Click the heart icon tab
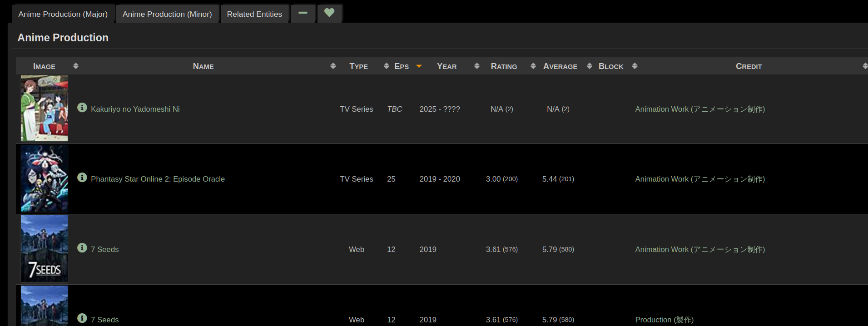 [x=329, y=13]
